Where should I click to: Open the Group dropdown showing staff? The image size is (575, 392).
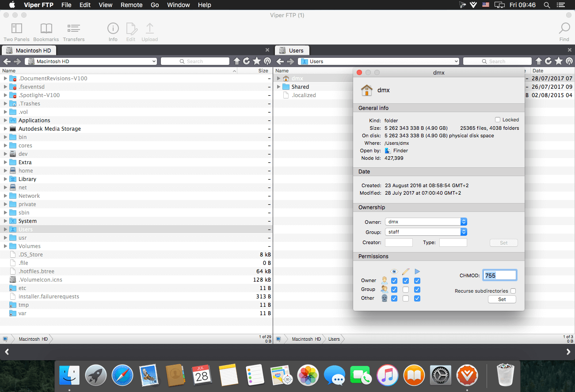tap(426, 232)
